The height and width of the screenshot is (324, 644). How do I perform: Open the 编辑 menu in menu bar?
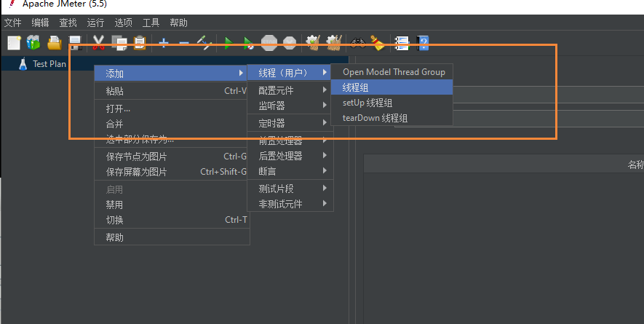[40, 23]
